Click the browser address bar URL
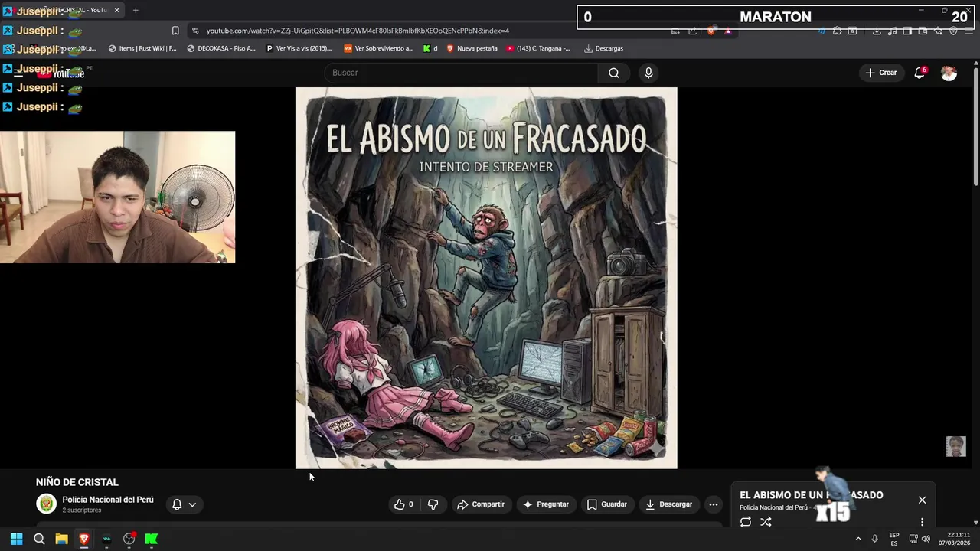The height and width of the screenshot is (551, 980). pyautogui.click(x=358, y=31)
